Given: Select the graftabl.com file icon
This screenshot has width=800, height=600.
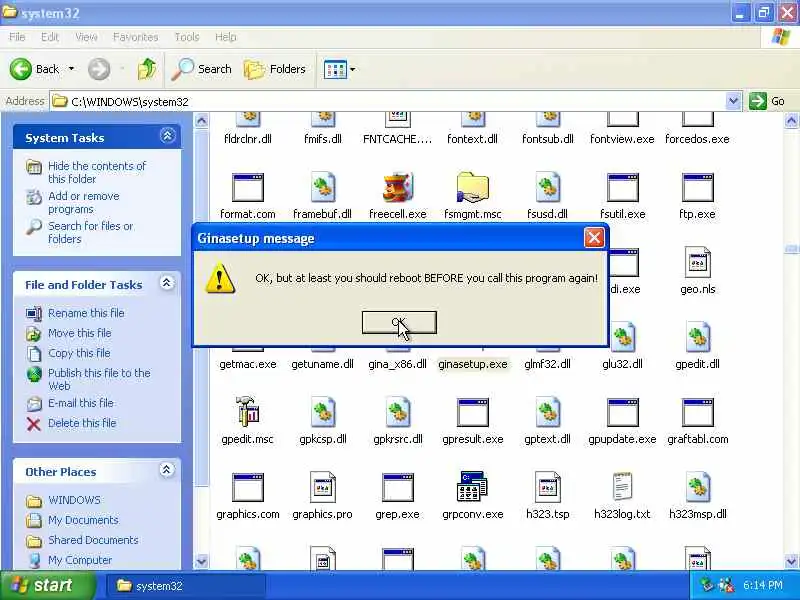Looking at the screenshot, I should tap(697, 412).
